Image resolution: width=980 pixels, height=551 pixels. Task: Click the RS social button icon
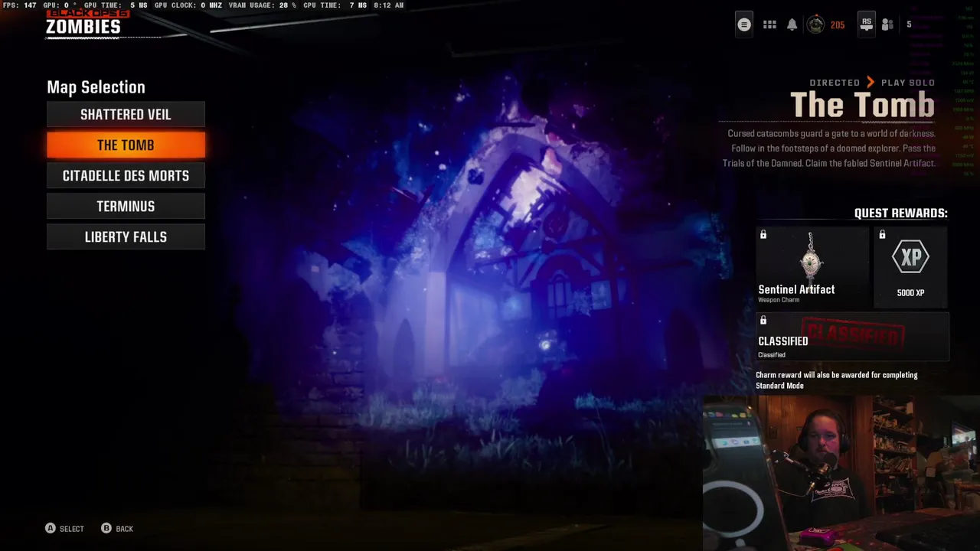click(x=866, y=24)
